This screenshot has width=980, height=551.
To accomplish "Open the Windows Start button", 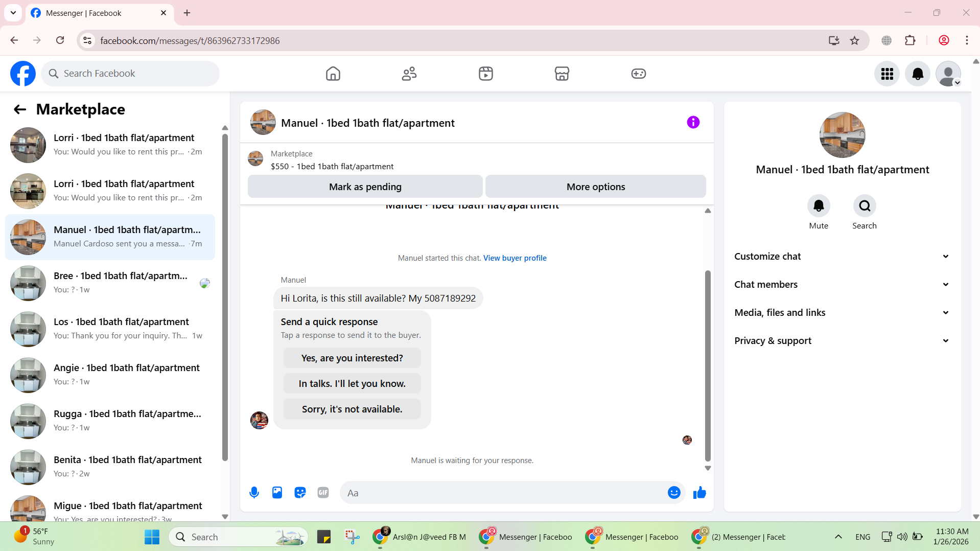I will [x=152, y=537].
